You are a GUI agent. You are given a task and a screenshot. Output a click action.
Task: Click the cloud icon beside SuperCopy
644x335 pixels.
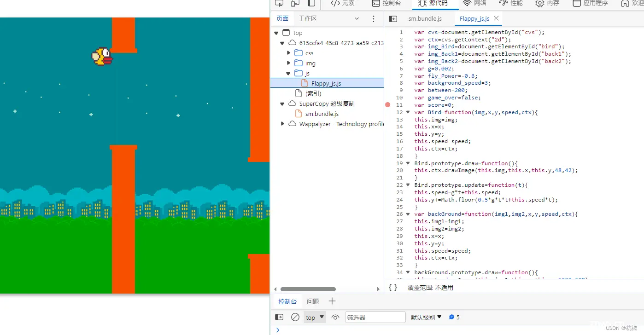pos(292,104)
